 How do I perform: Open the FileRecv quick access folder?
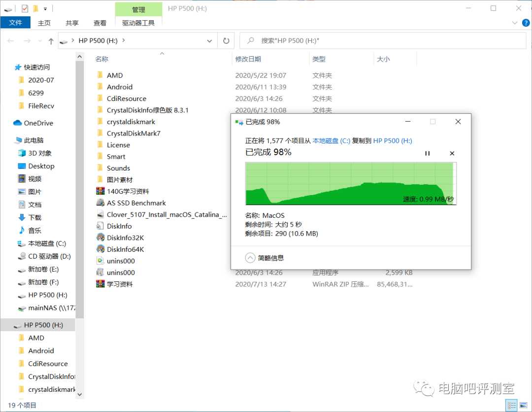41,106
